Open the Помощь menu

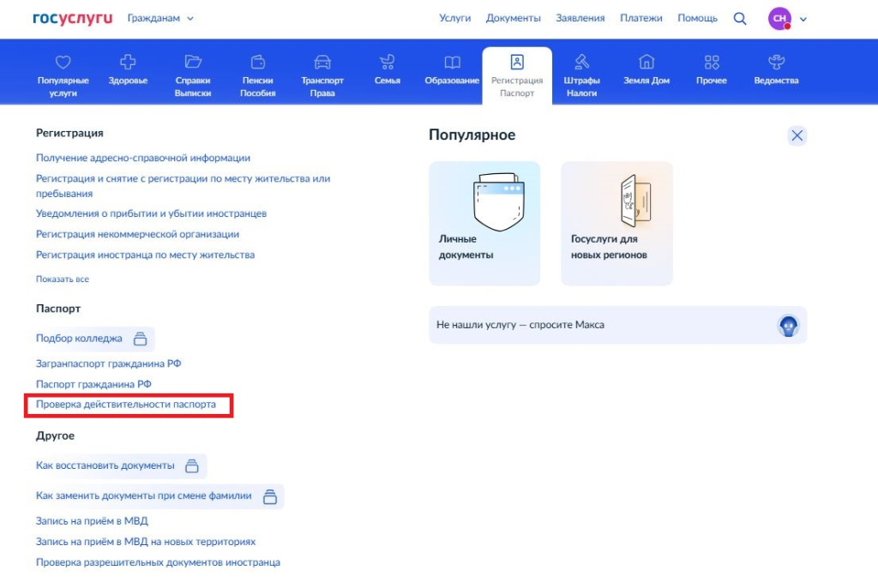697,19
